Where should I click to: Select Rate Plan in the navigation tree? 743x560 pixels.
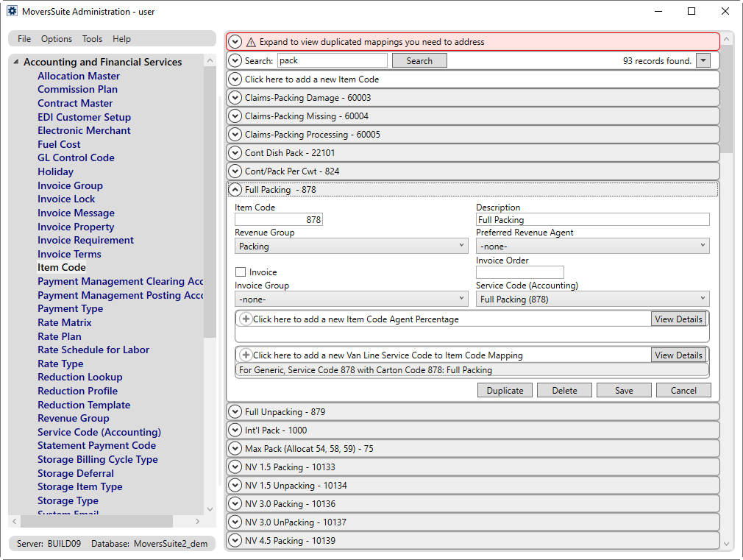59,336
